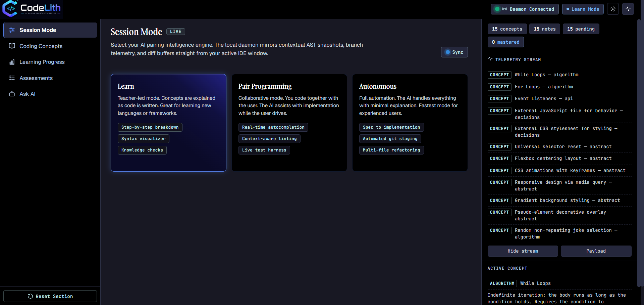The width and height of the screenshot is (644, 305).
Task: Click the 'Live test harness' tag
Action: coord(264,150)
